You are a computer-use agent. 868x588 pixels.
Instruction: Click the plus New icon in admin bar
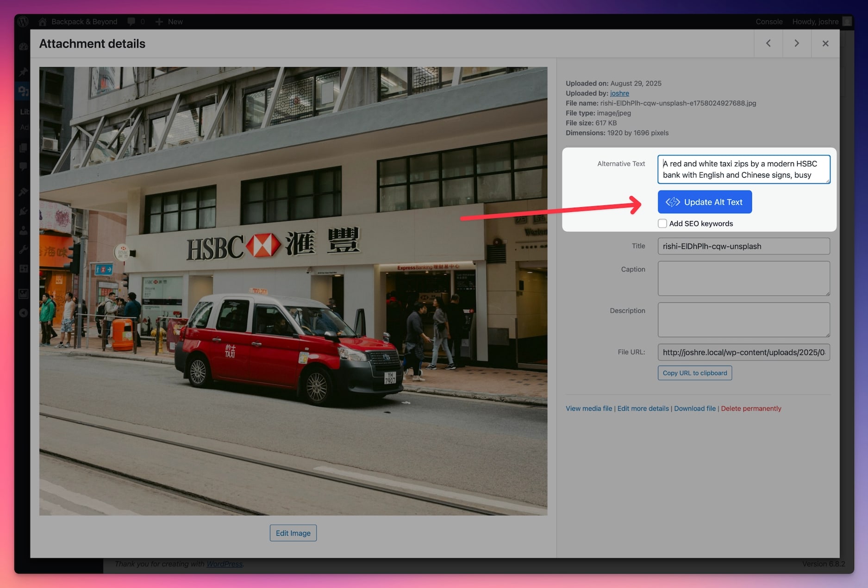click(159, 21)
